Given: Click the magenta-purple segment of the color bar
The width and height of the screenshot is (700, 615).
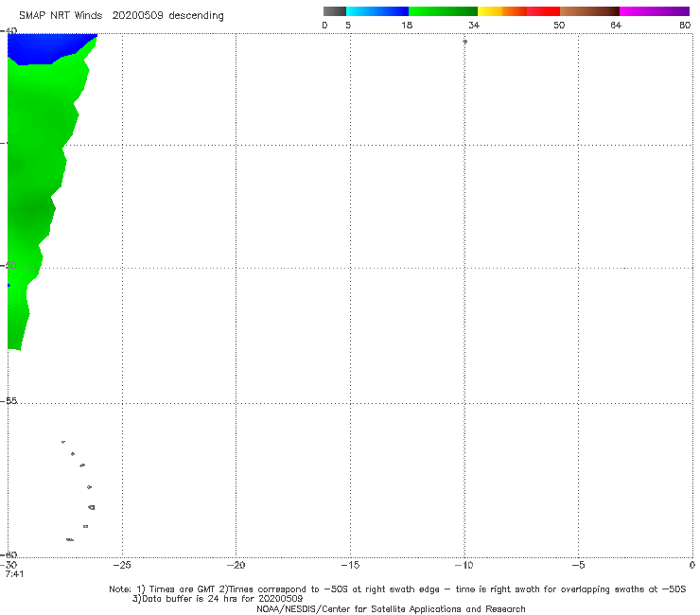Looking at the screenshot, I should (655, 11).
